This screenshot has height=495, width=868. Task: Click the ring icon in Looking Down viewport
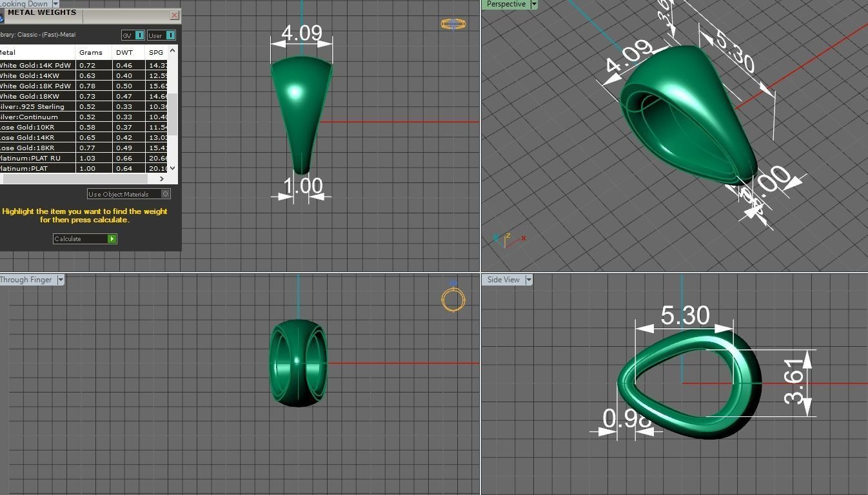point(453,24)
